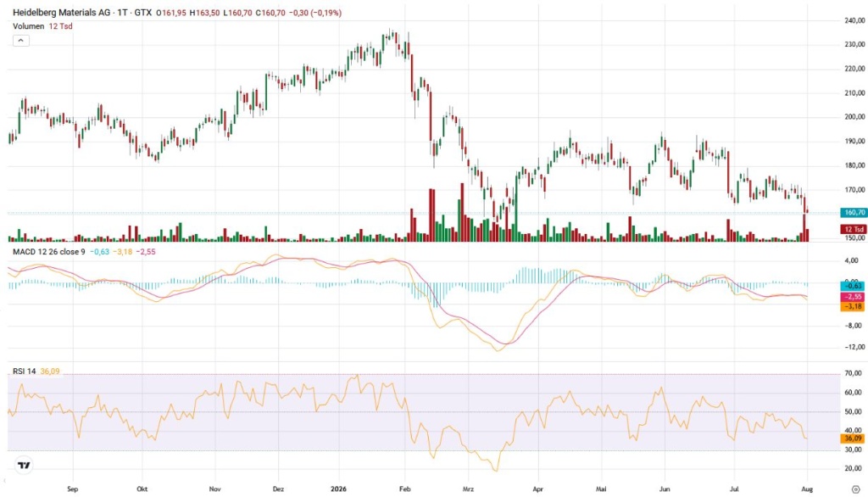Click the -12,00 MACD axis label
868x497 pixels.
pos(853,347)
